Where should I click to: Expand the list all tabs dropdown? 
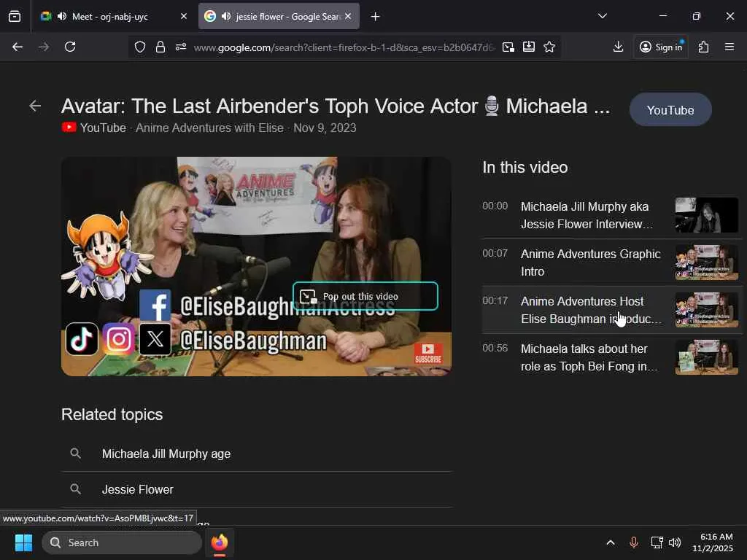coord(602,16)
